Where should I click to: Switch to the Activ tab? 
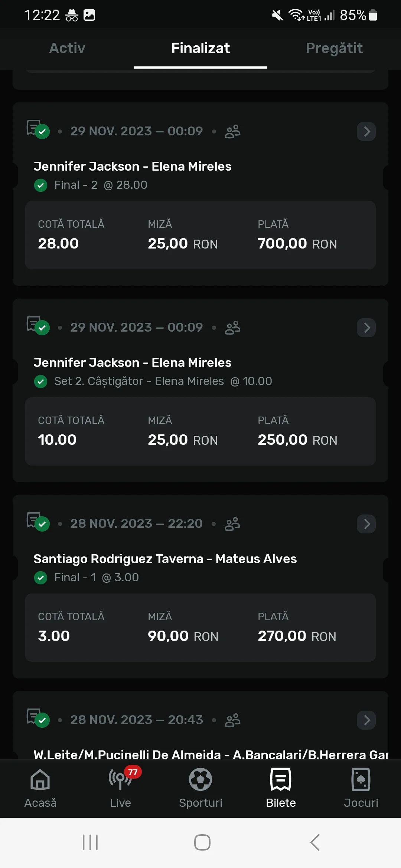(x=67, y=48)
